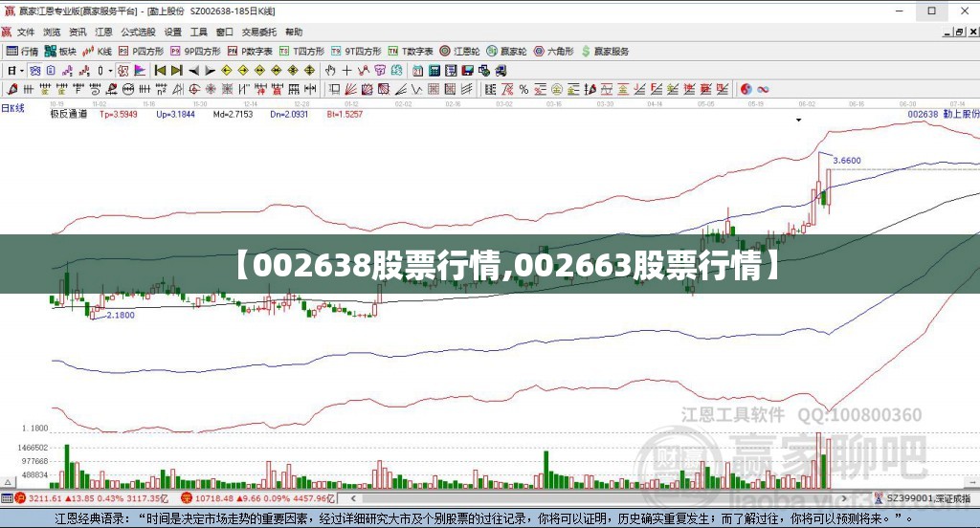Click the Bt=1.5257 value
This screenshot has height=528, width=980.
(345, 115)
